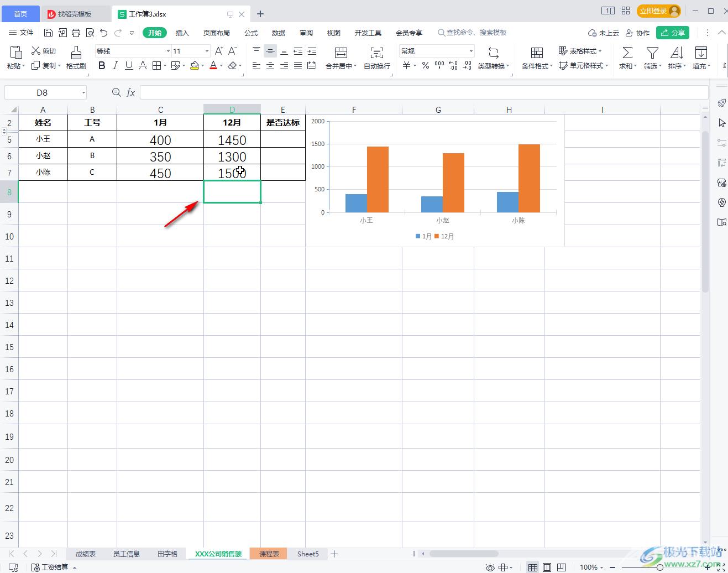728x573 pixels.
Task: Toggle Underline formatting
Action: pos(129,65)
